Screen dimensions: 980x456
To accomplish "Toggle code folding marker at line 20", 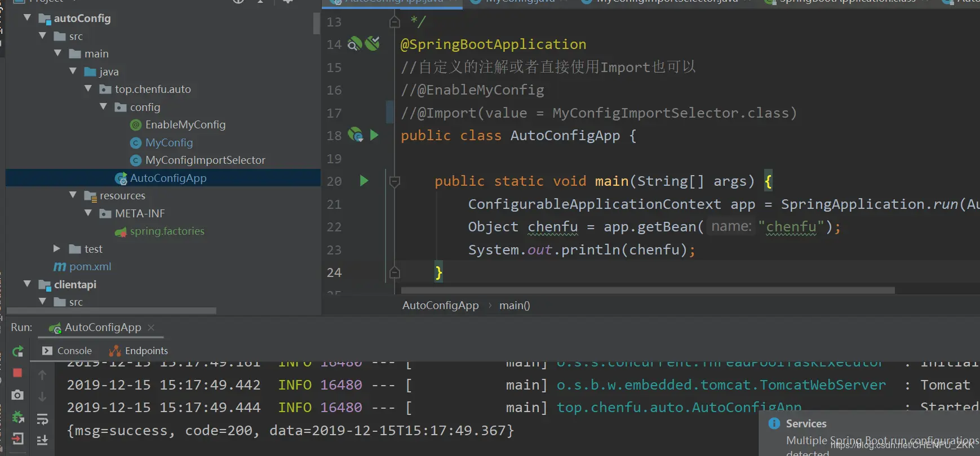I will tap(395, 181).
